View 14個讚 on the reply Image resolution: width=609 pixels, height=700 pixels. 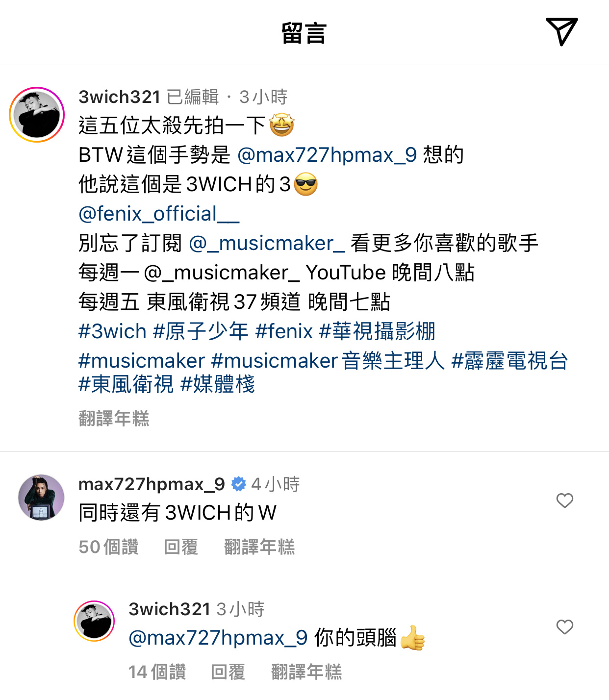coord(157,672)
